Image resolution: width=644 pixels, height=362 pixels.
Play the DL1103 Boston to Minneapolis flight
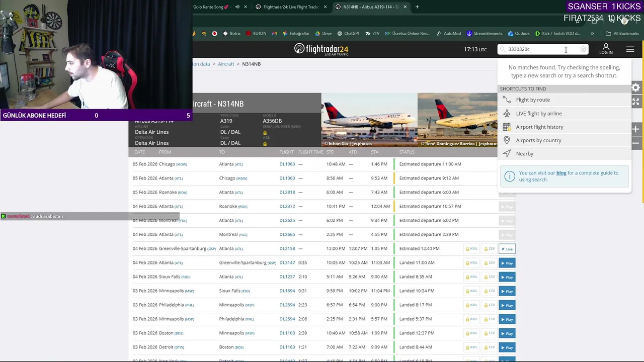point(507,333)
